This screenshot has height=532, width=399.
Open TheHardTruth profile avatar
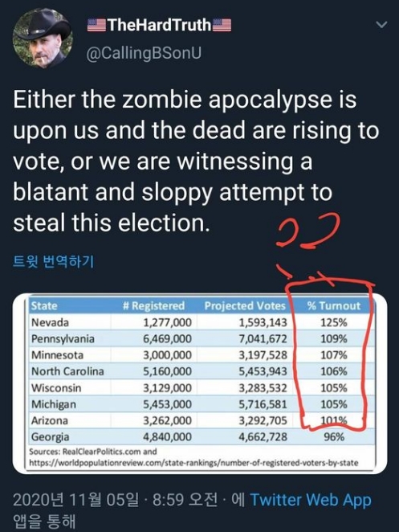point(43,39)
